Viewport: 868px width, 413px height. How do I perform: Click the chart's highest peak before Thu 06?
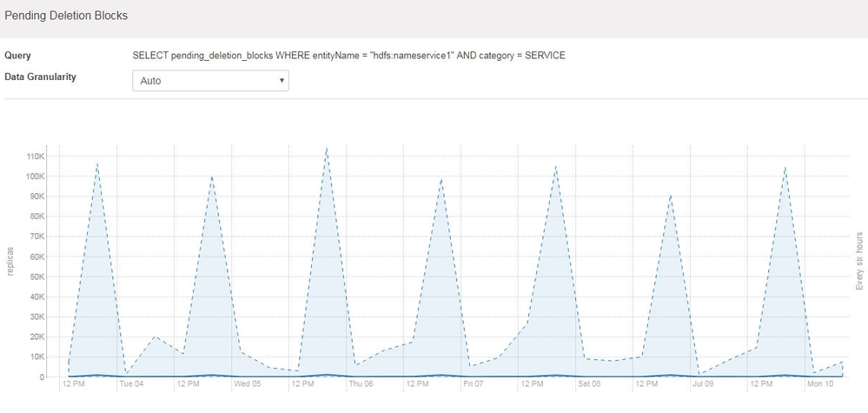click(327, 149)
